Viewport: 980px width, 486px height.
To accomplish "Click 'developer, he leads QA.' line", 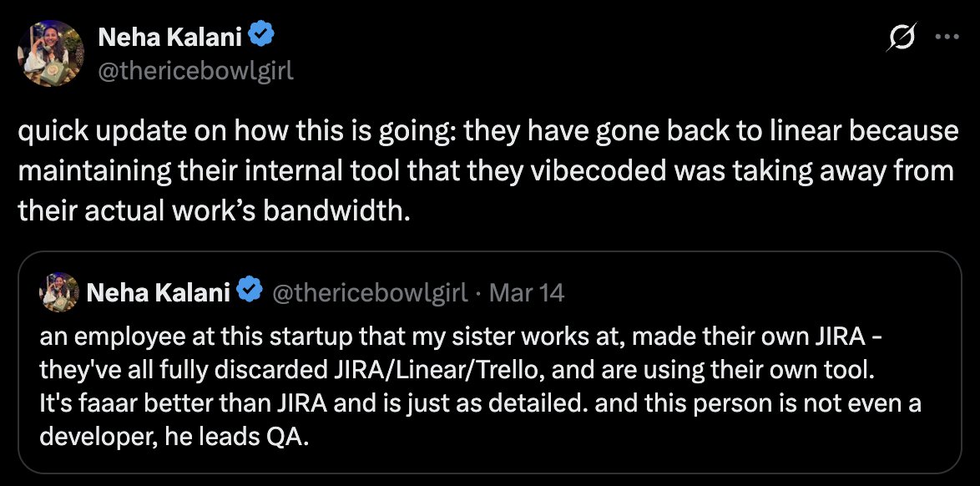I will tap(174, 438).
